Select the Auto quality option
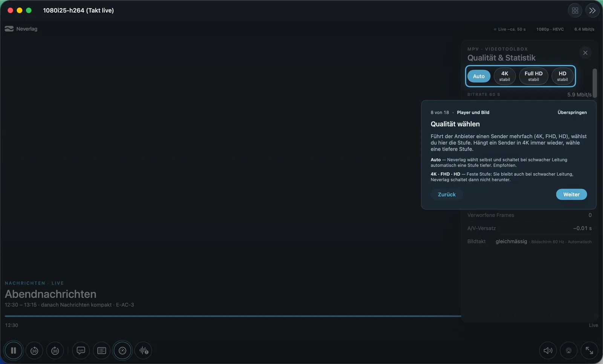The image size is (603, 364). coord(479,76)
